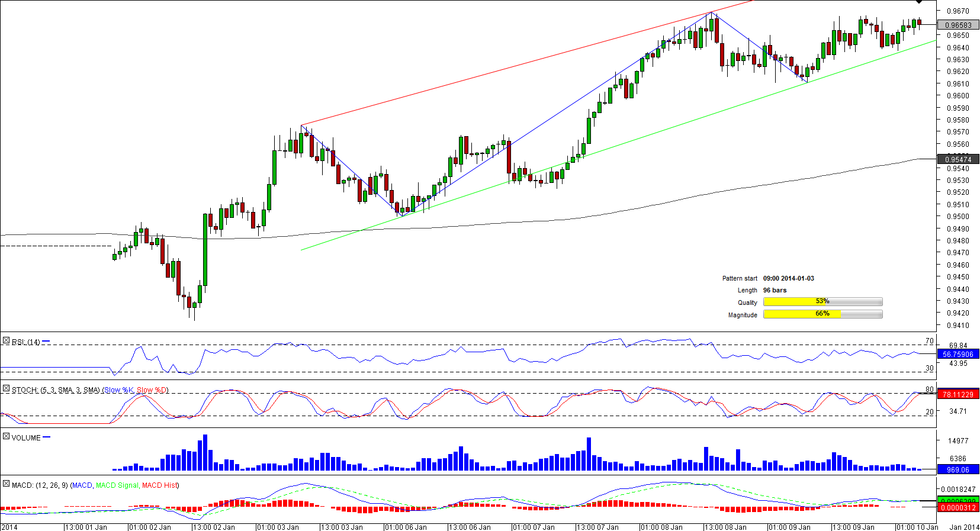Click the blue RSI legend line
The width and height of the screenshot is (980, 531).
(x=46, y=342)
